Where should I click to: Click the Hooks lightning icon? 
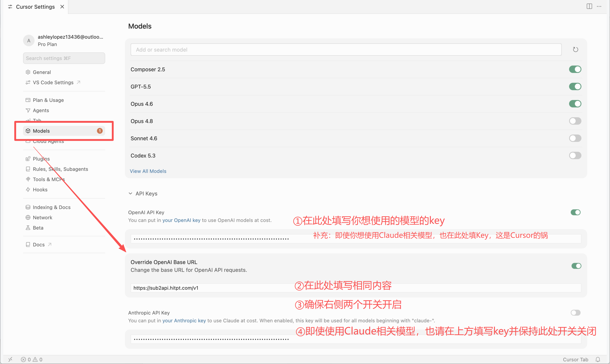(28, 190)
